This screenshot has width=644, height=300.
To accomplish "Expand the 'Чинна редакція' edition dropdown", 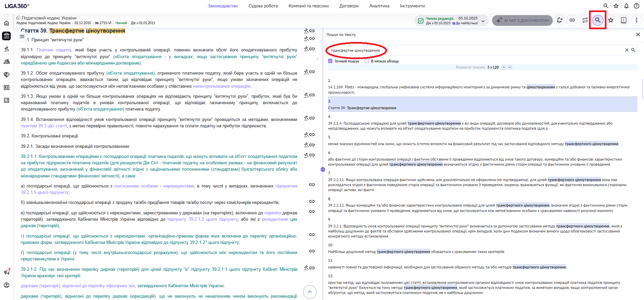I will pyautogui.click(x=483, y=21).
